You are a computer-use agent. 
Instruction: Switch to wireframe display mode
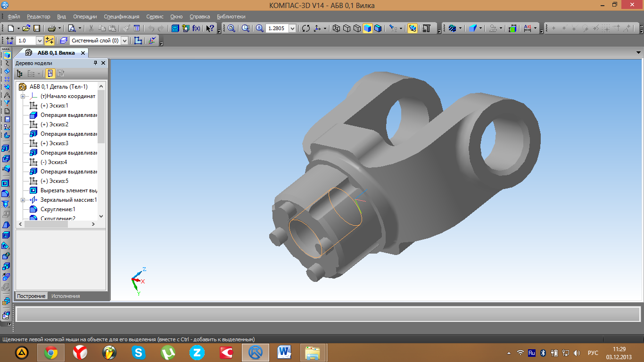[x=337, y=28]
